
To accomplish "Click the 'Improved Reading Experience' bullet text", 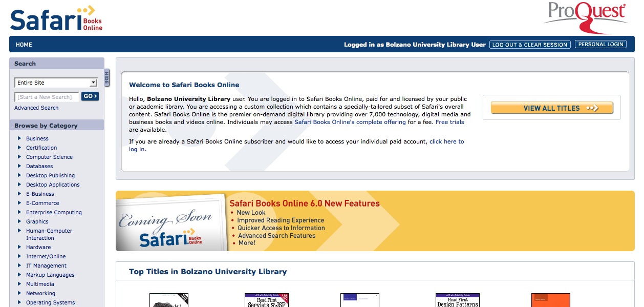I will coord(281,220).
